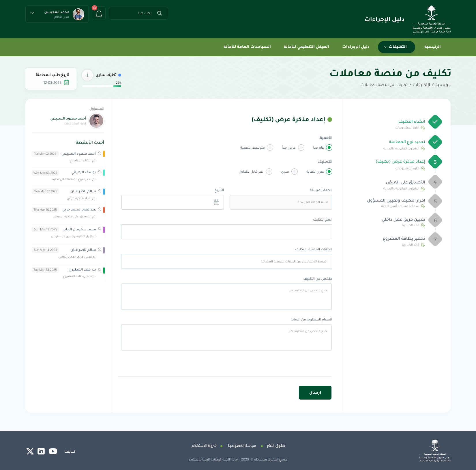This screenshot has width=476, height=470.
Task: Open the X social media icon in footer
Action: (x=30, y=451)
